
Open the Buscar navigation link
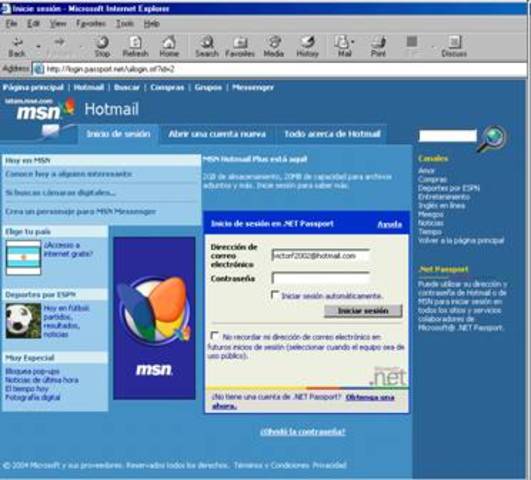click(x=127, y=87)
